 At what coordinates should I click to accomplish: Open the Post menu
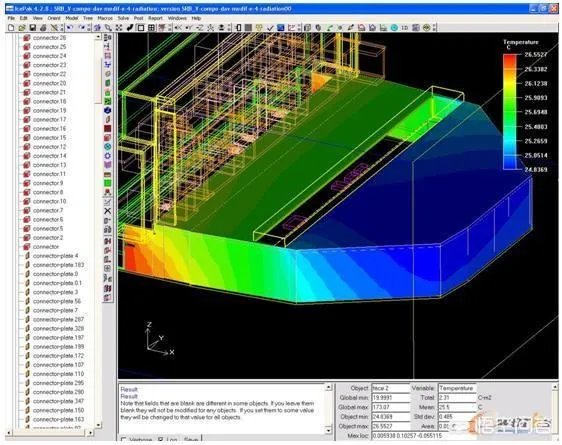(139, 18)
